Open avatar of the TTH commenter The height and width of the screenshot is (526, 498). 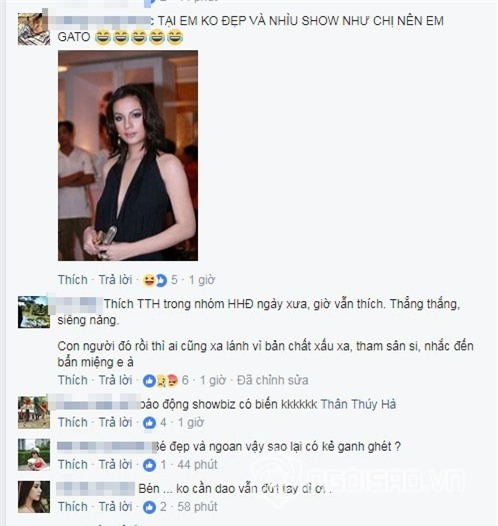pyautogui.click(x=34, y=312)
